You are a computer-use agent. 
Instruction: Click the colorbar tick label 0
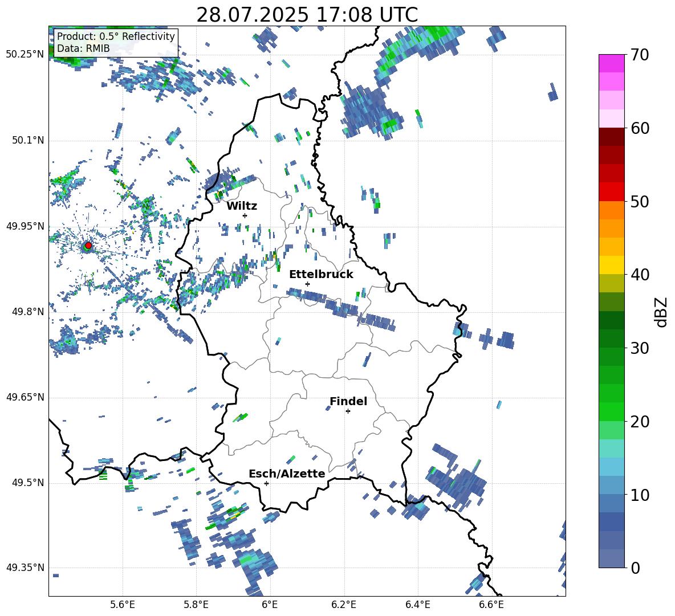click(x=635, y=568)
